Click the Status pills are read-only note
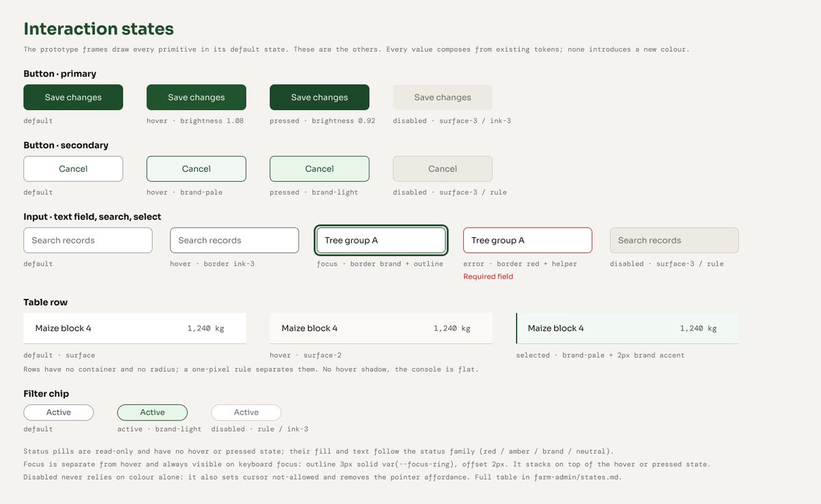821x504 pixels. [x=319, y=451]
